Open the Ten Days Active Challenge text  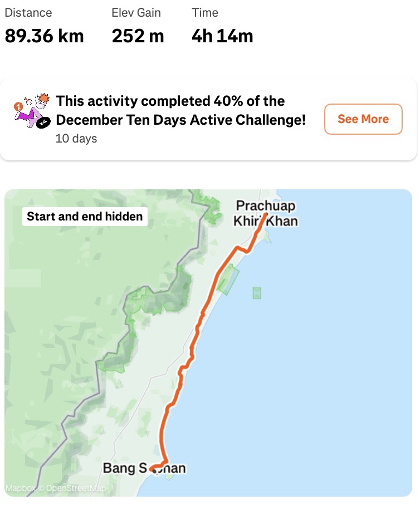[x=181, y=110]
